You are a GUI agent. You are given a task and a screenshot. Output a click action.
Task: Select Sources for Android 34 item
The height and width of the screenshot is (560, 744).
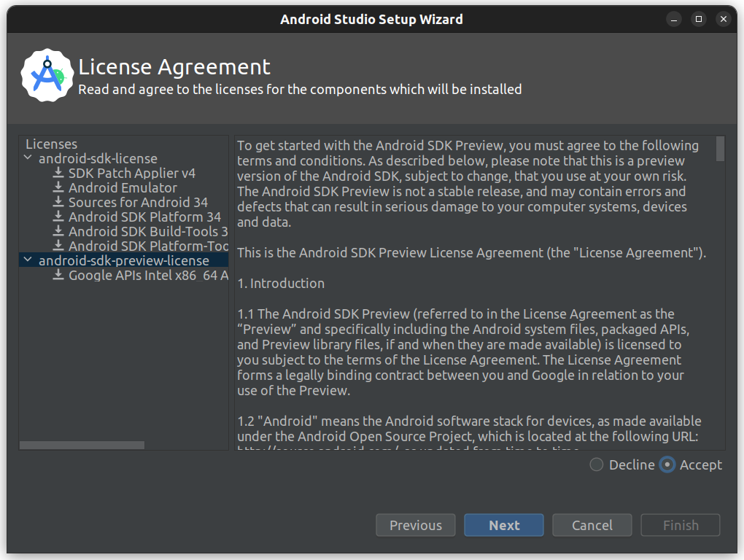click(138, 203)
